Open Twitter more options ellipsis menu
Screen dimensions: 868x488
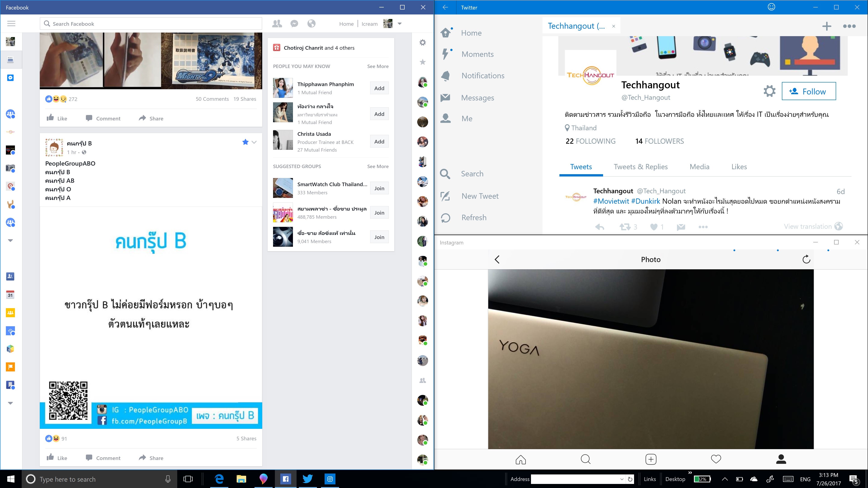pyautogui.click(x=849, y=26)
